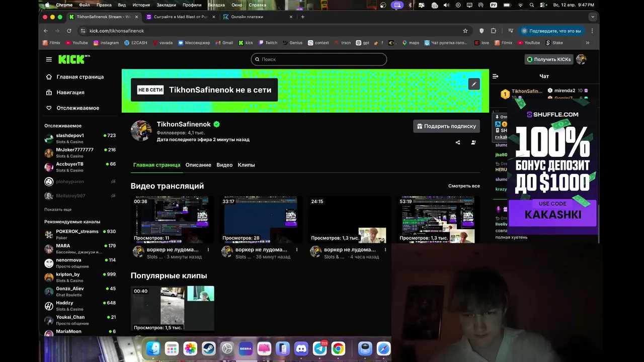Click the user icon beside share
The image size is (644, 362).
coord(473,142)
